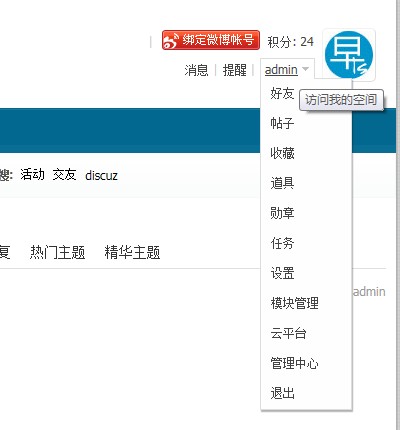Image resolution: width=400 pixels, height=430 pixels.
Task: Select 勋章 from the user menu
Action: [282, 213]
